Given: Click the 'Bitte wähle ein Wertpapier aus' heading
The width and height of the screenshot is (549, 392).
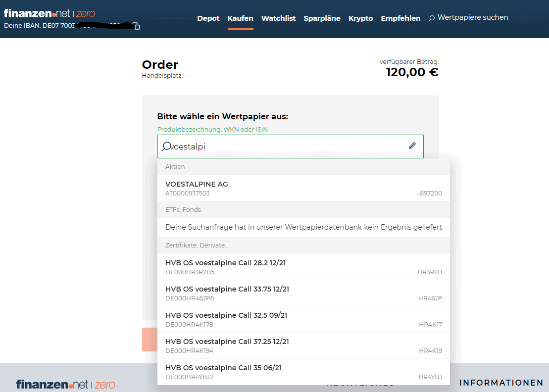Looking at the screenshot, I should click(x=223, y=116).
